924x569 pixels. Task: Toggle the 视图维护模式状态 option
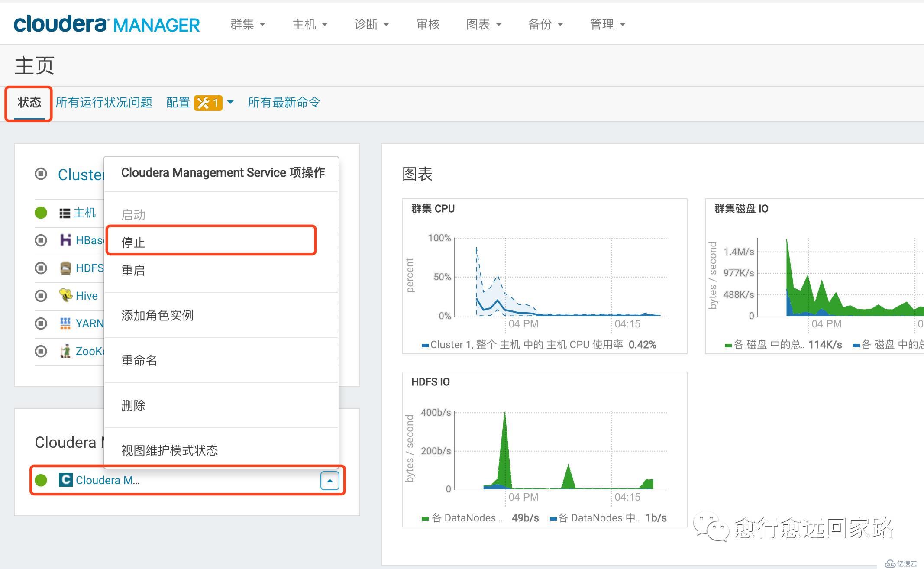pos(171,450)
